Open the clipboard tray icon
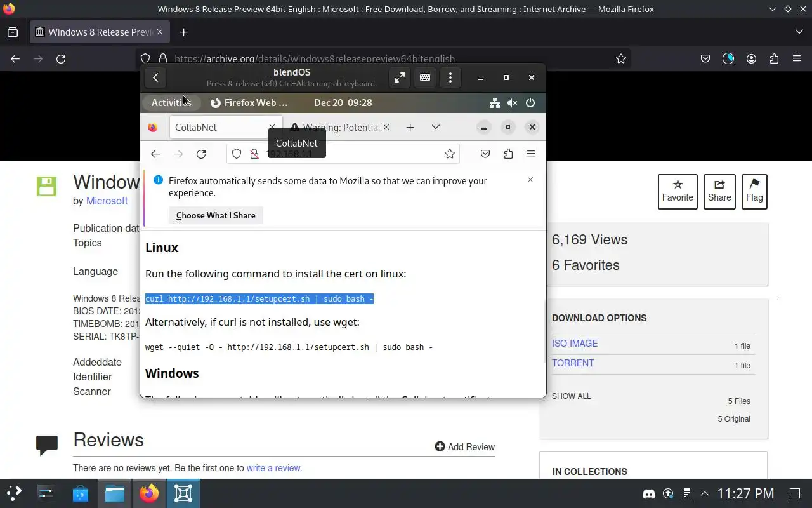This screenshot has height=508, width=812. coord(686,493)
